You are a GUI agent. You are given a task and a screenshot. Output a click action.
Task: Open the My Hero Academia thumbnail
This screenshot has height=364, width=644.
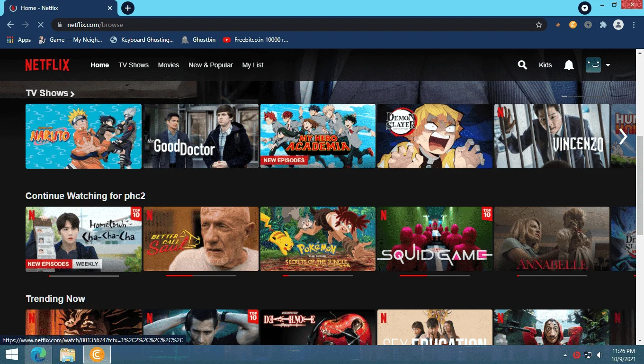(x=318, y=136)
